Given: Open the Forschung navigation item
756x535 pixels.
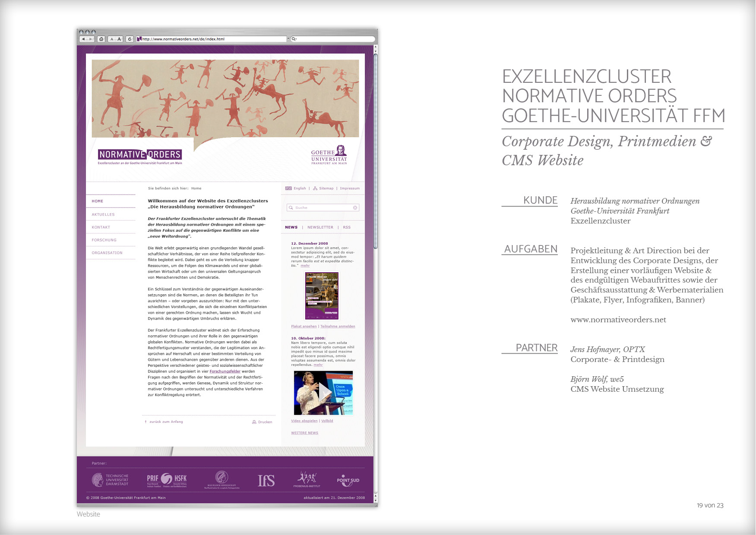Looking at the screenshot, I should (x=104, y=240).
